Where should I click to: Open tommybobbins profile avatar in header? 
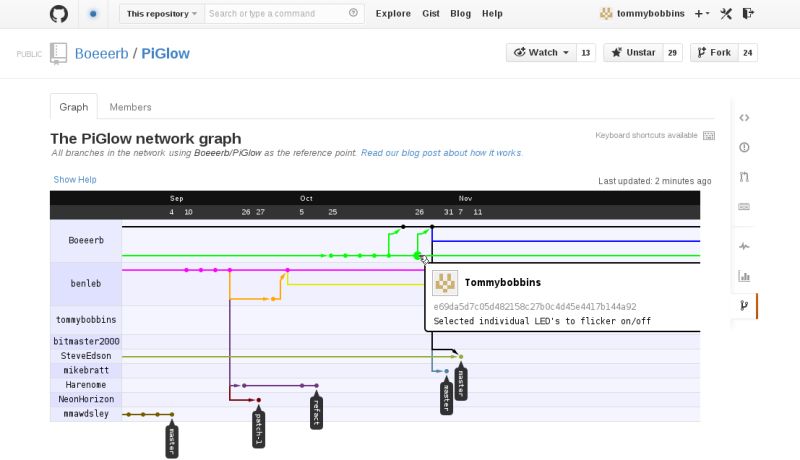pos(606,14)
